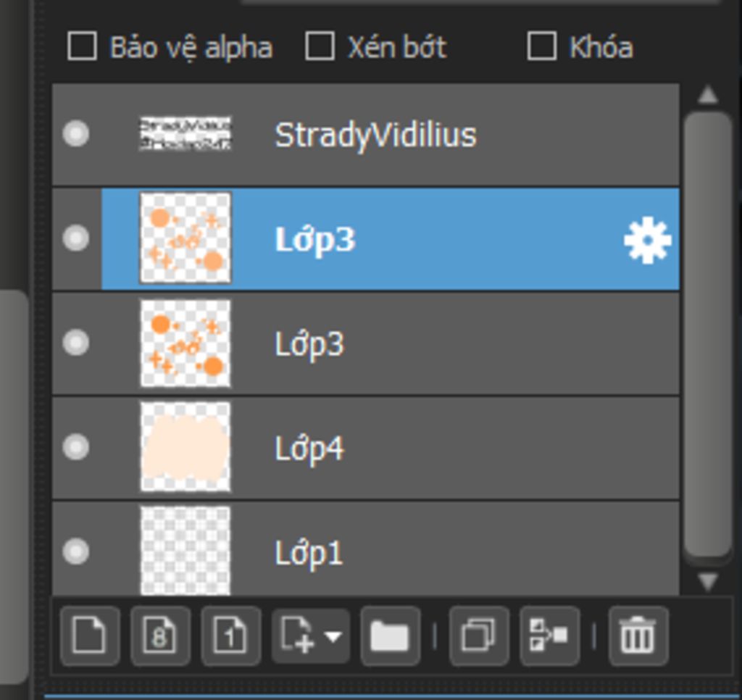
Task: Toggle visibility of Lớp1 layer
Action: click(x=75, y=551)
